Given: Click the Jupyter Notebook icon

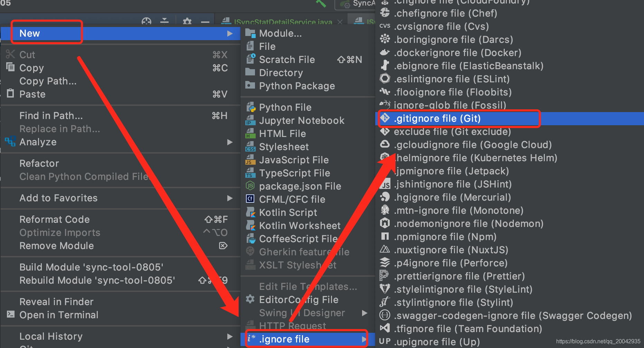Looking at the screenshot, I should tap(250, 120).
